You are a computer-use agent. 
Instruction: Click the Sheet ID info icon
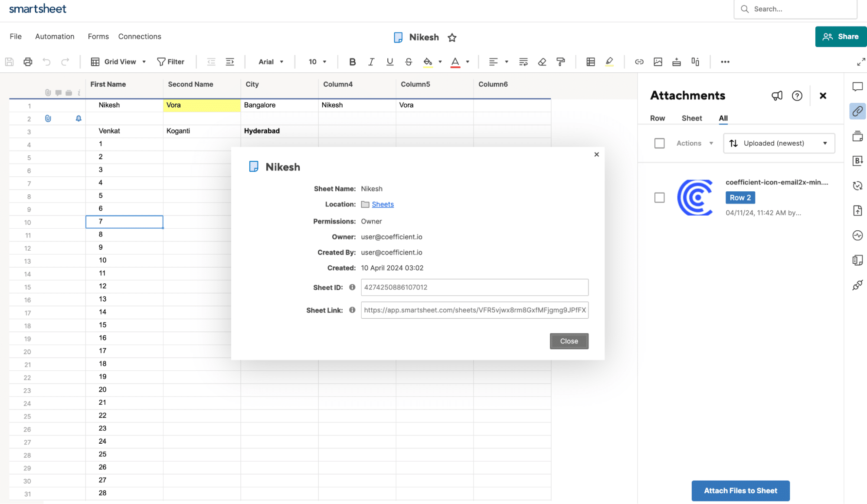pyautogui.click(x=352, y=287)
